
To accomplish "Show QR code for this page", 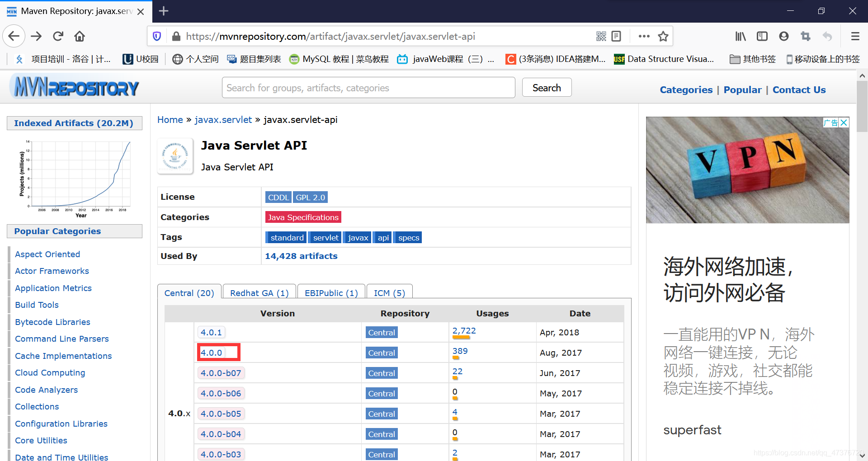I will [601, 36].
